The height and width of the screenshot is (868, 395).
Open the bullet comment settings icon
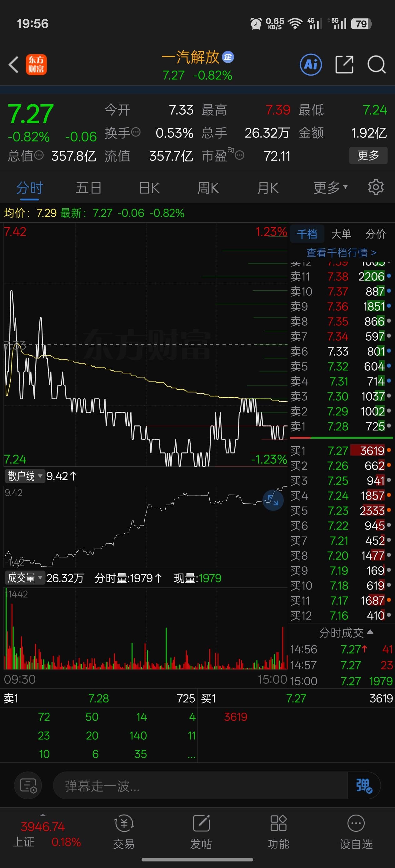[28, 786]
